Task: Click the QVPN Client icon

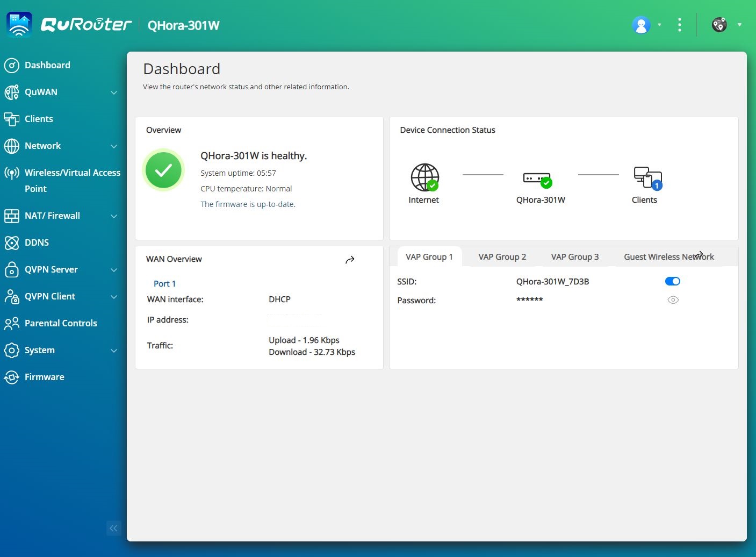Action: point(12,296)
